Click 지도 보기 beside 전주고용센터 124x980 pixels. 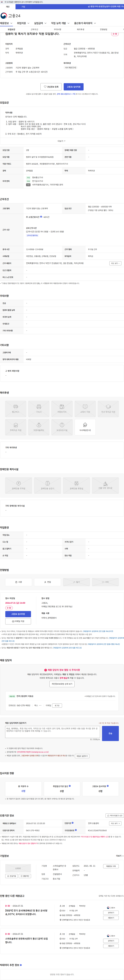click(115, 823)
